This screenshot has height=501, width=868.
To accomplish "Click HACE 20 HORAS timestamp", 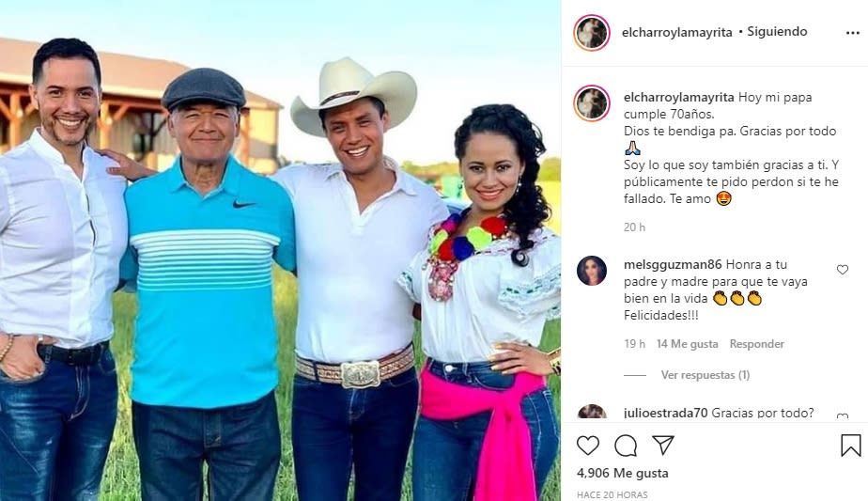I will pyautogui.click(x=612, y=495).
